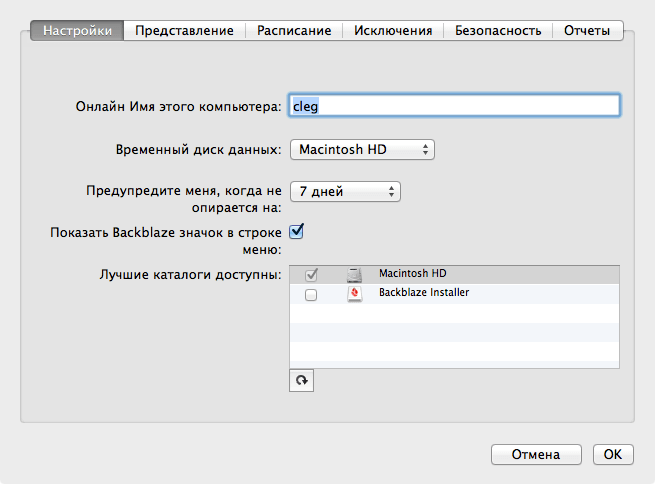The height and width of the screenshot is (484, 655).
Task: Toggle the Macintosh HD checkbox in list
Action: coord(311,274)
